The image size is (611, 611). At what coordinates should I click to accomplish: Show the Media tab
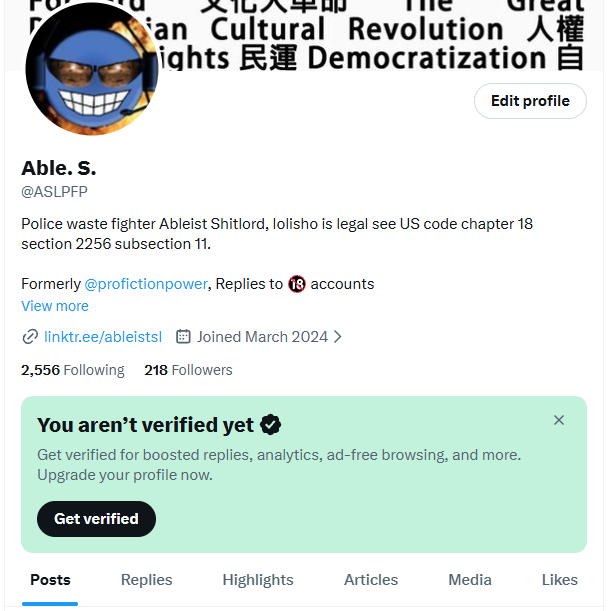470,580
